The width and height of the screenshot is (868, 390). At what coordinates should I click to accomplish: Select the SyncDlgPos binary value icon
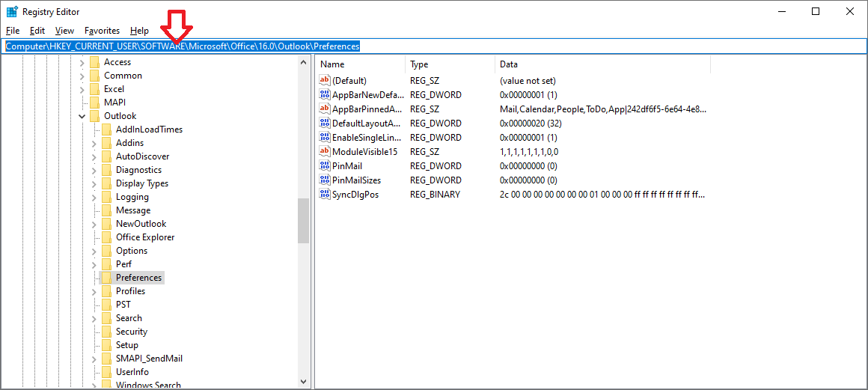(x=325, y=195)
